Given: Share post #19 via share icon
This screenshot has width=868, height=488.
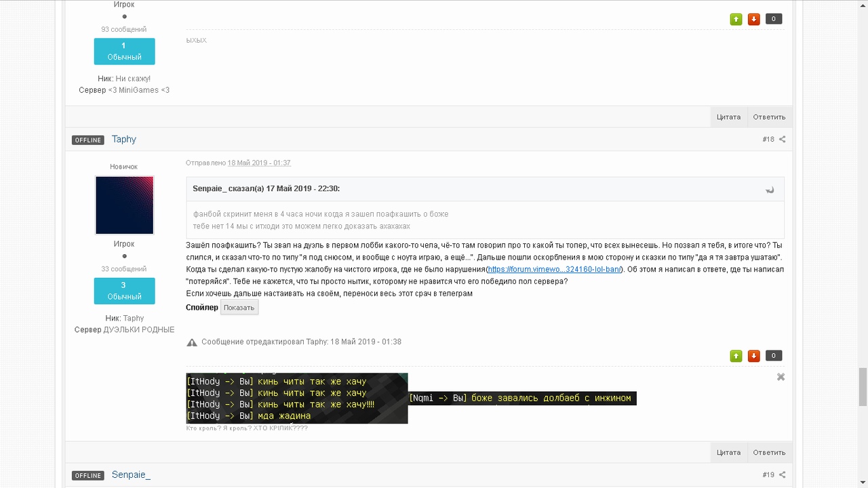Looking at the screenshot, I should (x=782, y=475).
